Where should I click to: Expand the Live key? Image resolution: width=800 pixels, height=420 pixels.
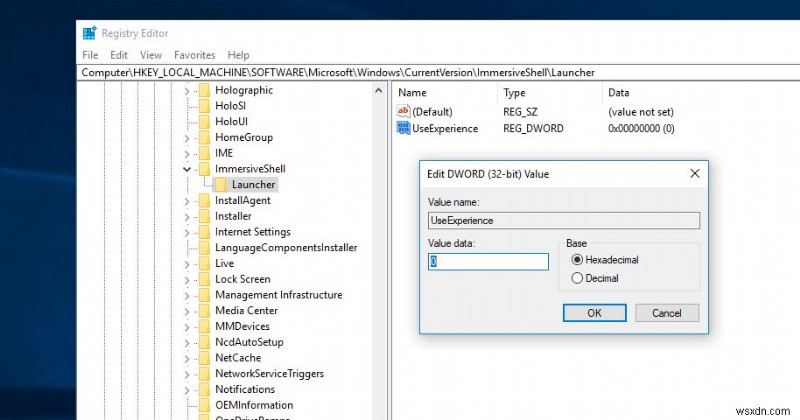click(187, 264)
